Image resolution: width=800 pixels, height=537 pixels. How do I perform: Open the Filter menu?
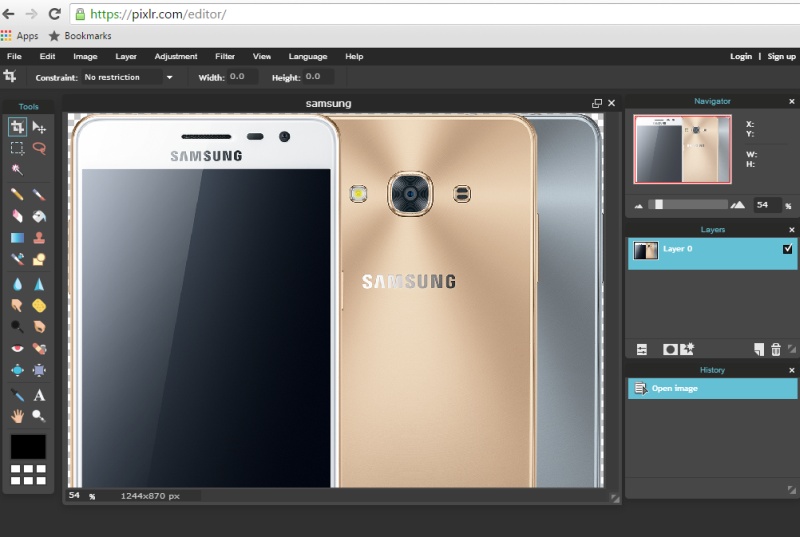pyautogui.click(x=225, y=56)
